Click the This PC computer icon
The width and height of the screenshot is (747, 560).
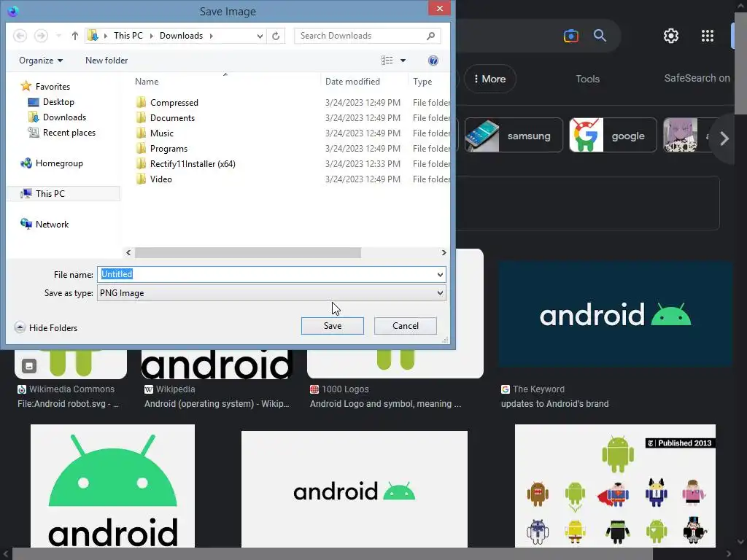[x=26, y=193]
